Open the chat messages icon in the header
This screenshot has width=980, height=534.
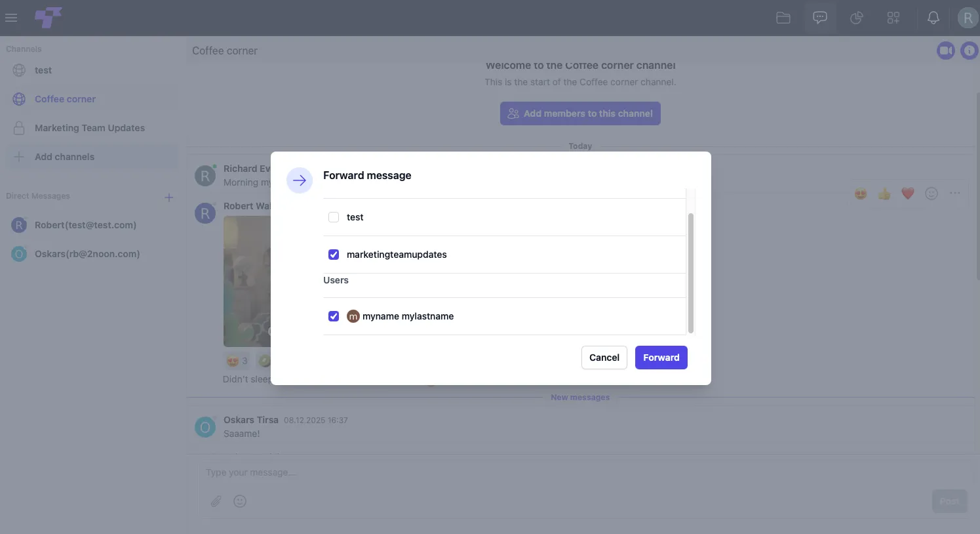[x=820, y=18]
